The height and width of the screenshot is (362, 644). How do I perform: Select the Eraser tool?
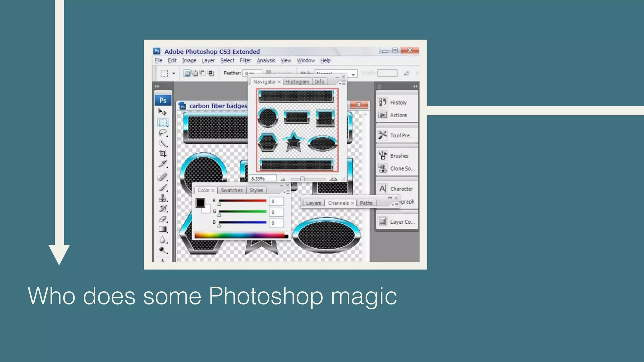pyautogui.click(x=163, y=219)
